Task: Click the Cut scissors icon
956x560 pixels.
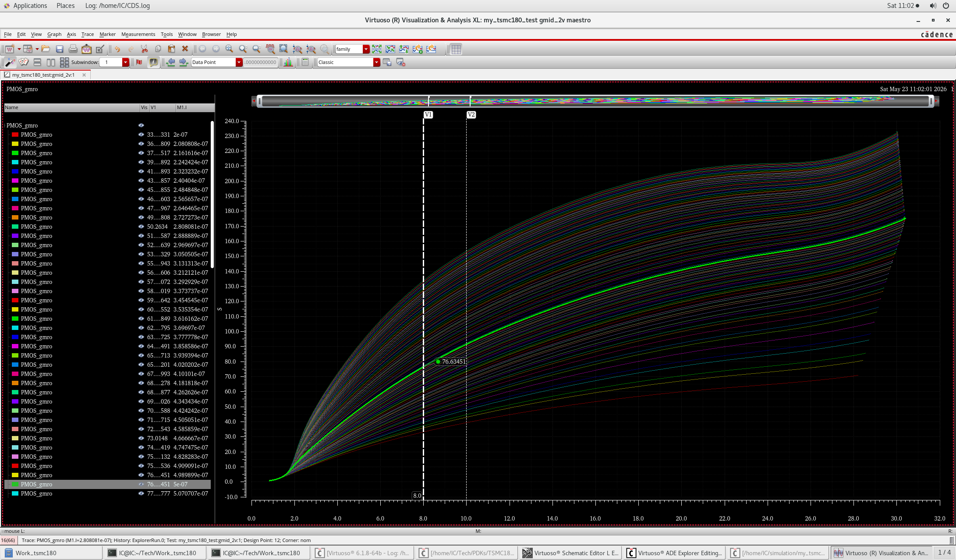Action: pyautogui.click(x=144, y=49)
